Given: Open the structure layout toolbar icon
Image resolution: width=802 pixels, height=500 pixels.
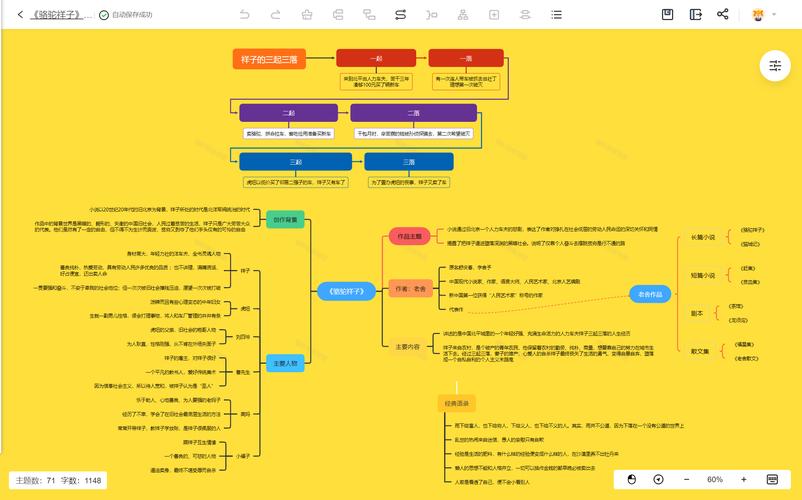Looking at the screenshot, I should tap(463, 15).
